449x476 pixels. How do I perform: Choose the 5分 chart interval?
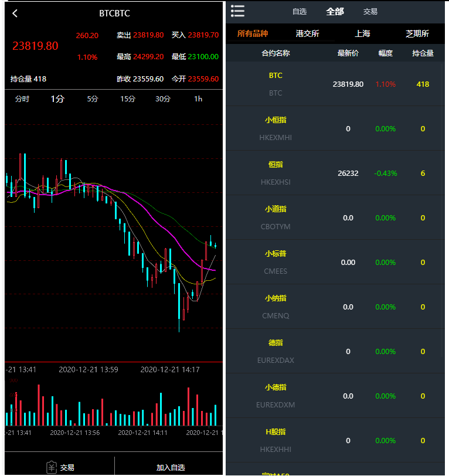[93, 99]
